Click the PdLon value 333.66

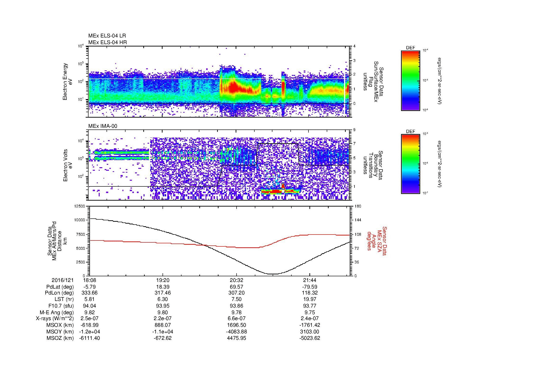click(90, 293)
